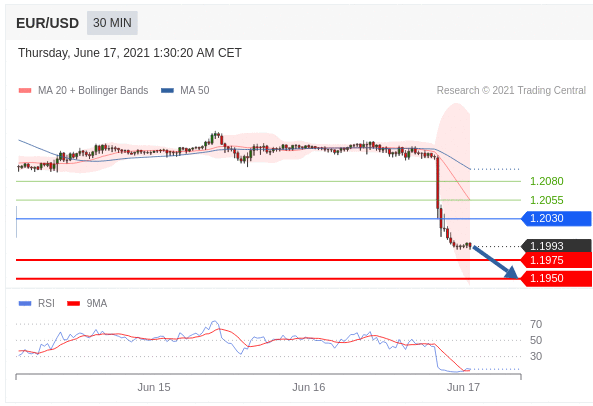Viewport: 593px width, 406px height.
Task: Toggle the RSI legend entry
Action: [x=37, y=303]
